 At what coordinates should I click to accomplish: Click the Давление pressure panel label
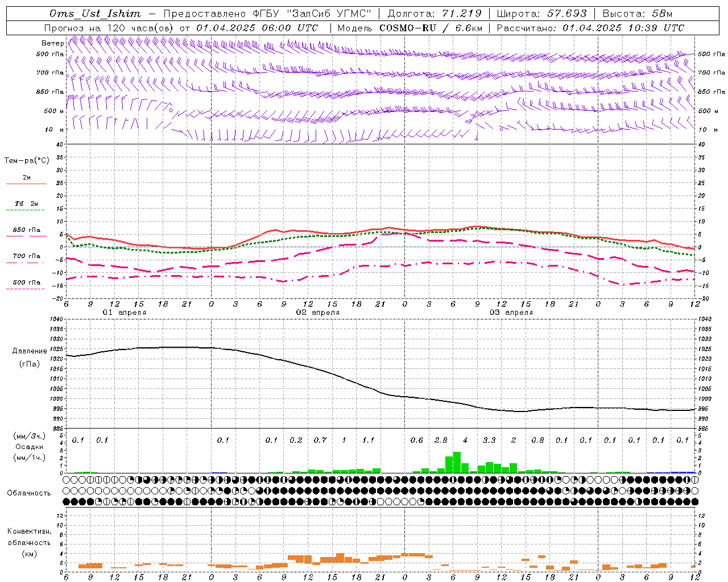click(x=30, y=351)
